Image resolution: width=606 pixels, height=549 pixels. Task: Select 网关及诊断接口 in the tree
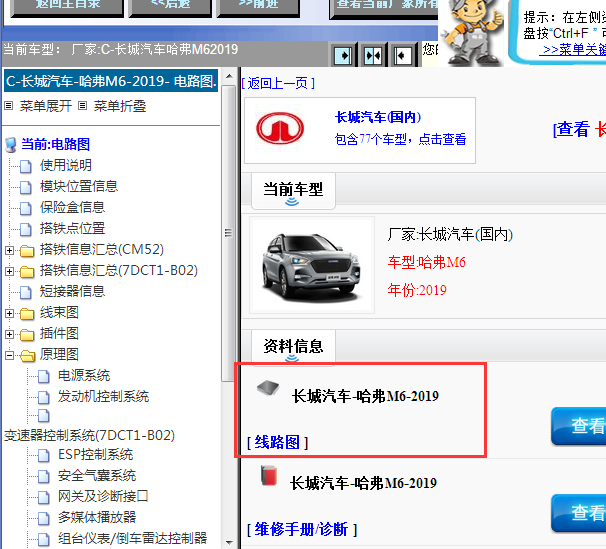[x=103, y=496]
